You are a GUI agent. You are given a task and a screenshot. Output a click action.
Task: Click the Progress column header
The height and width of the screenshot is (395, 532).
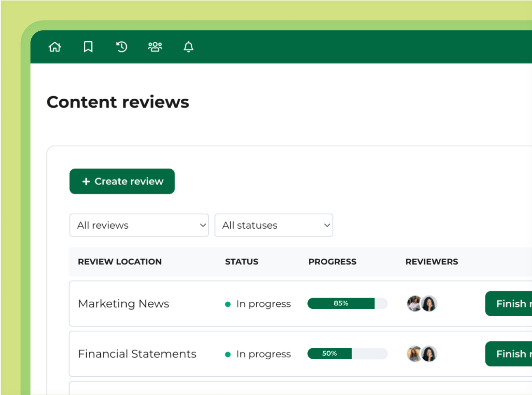pyautogui.click(x=332, y=262)
